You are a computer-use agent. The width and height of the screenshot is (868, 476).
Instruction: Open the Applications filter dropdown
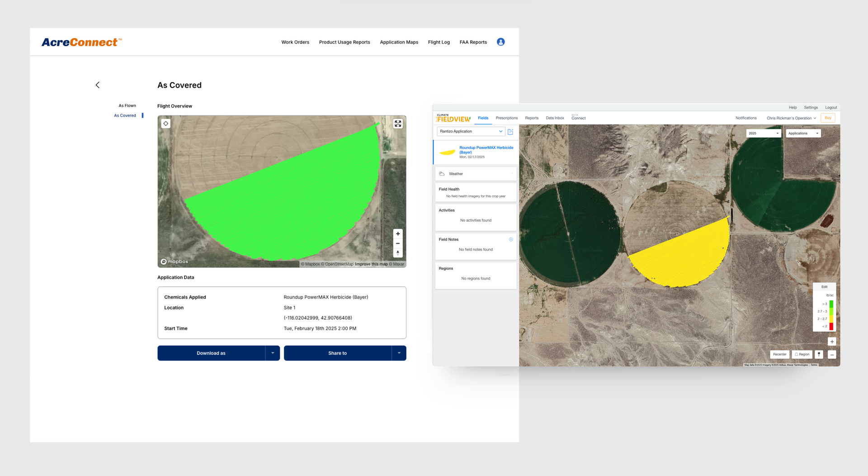point(803,133)
